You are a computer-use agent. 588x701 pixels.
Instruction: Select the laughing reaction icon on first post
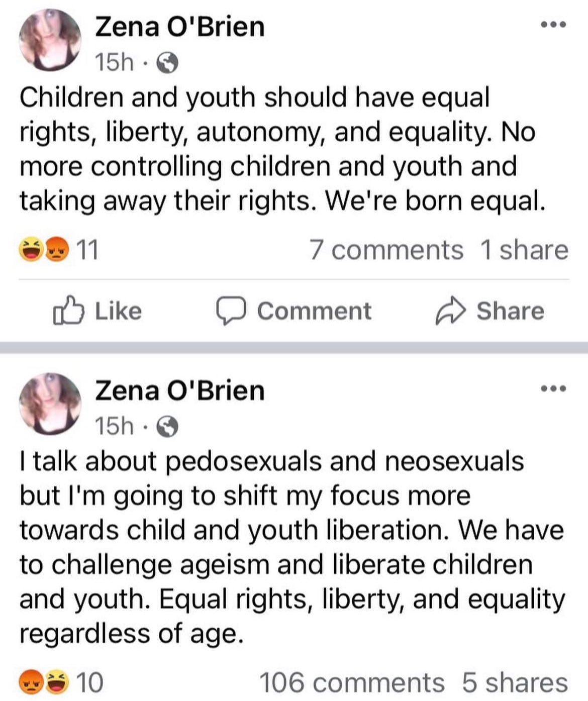click(x=31, y=249)
